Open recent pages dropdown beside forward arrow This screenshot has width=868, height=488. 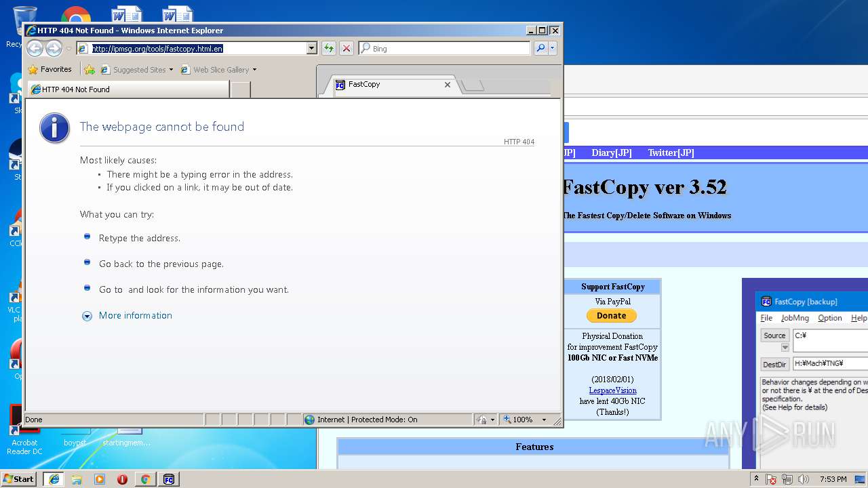(x=68, y=49)
